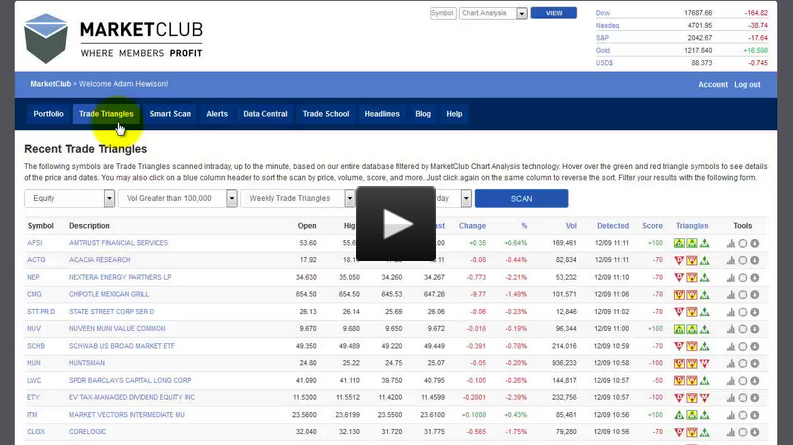This screenshot has width=793, height=445.
Task: Open the Trade School tab
Action: (326, 114)
